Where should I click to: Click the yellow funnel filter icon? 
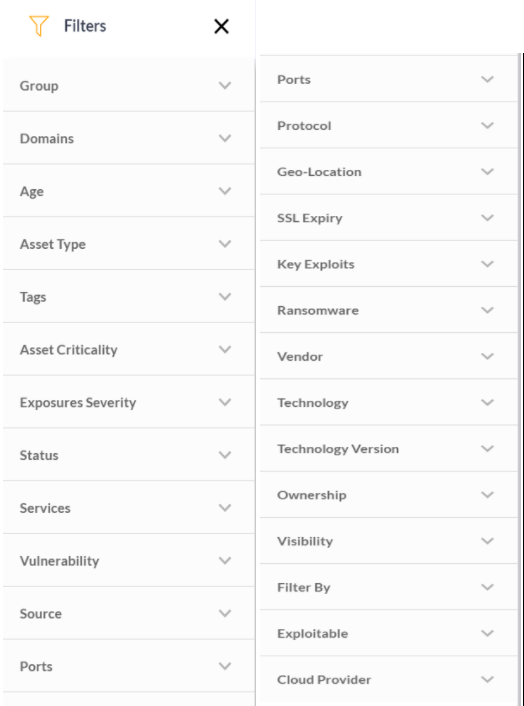[38, 26]
